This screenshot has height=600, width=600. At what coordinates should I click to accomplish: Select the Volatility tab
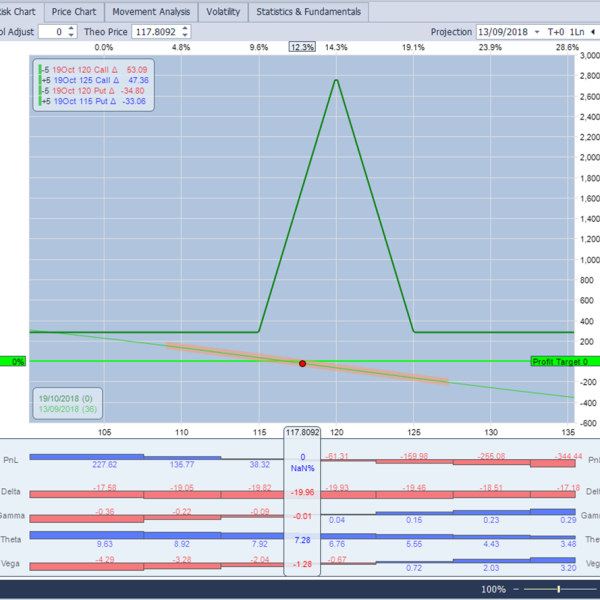tap(222, 12)
